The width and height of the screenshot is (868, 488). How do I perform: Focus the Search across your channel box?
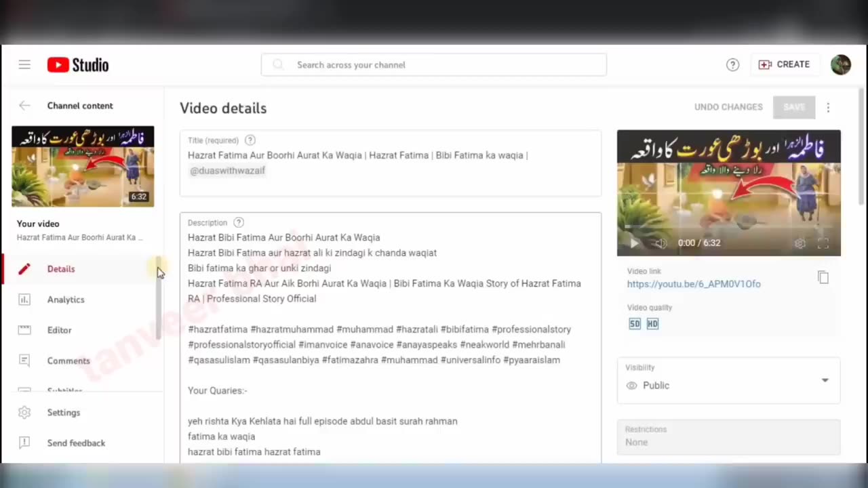pyautogui.click(x=434, y=64)
